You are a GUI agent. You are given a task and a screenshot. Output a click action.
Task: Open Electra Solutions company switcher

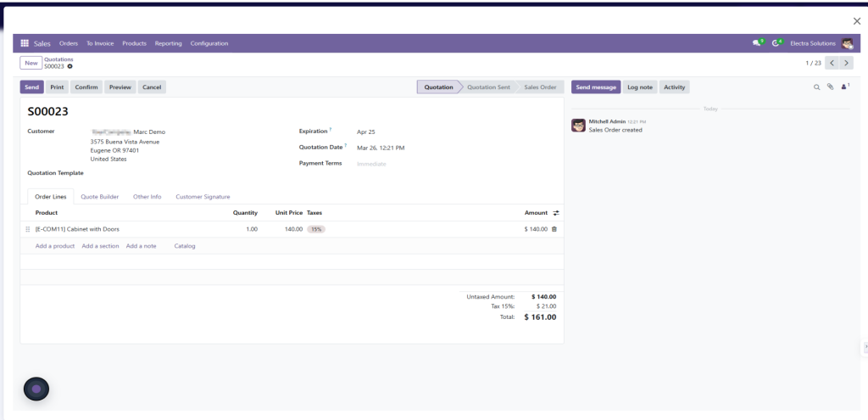(x=813, y=43)
